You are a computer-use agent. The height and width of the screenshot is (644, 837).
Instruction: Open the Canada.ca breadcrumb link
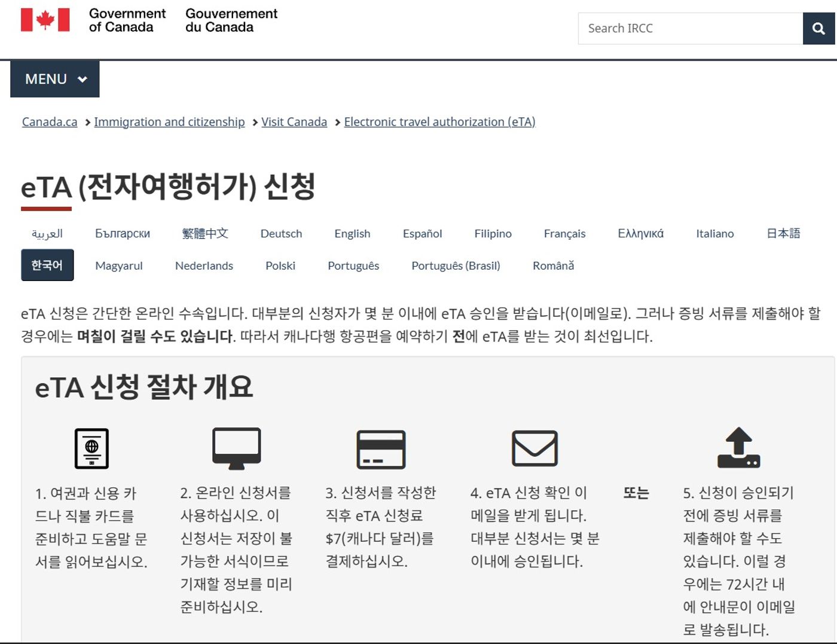coord(50,122)
